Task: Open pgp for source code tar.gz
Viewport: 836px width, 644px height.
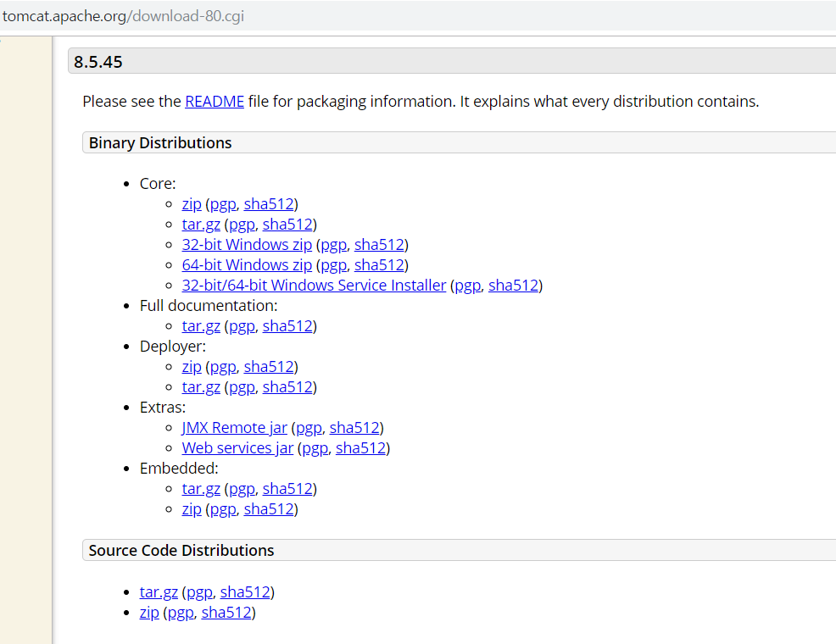Action: tap(199, 591)
